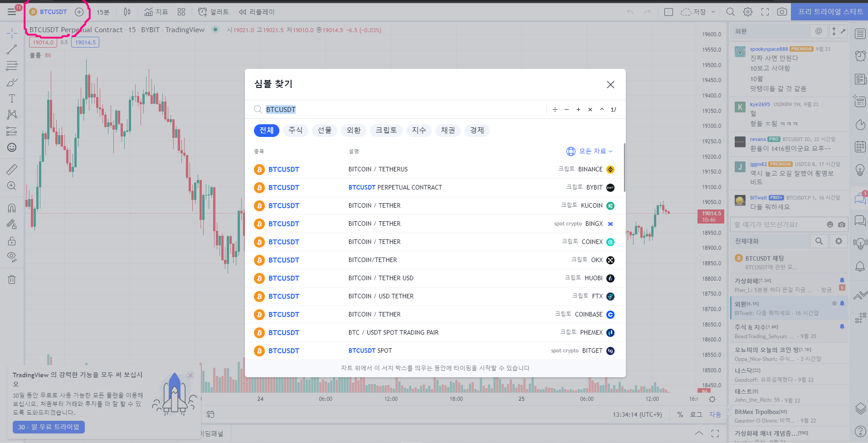Choose BTCUSDT on KUCOIN
This screenshot has width=868, height=443.
[434, 206]
